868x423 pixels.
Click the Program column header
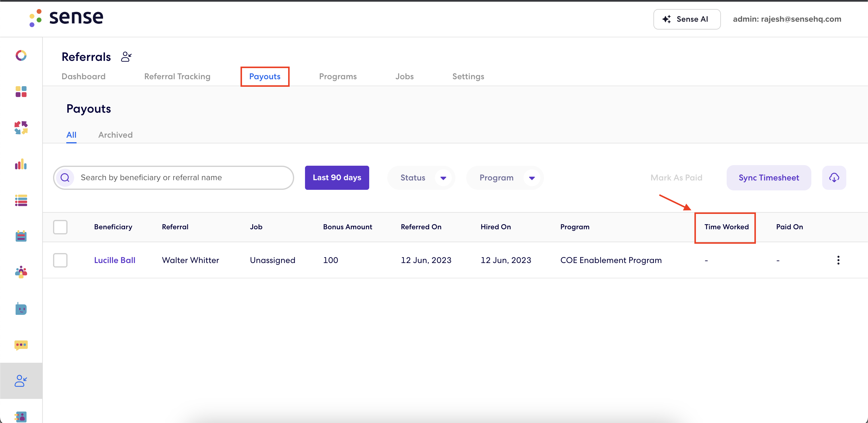pos(575,227)
